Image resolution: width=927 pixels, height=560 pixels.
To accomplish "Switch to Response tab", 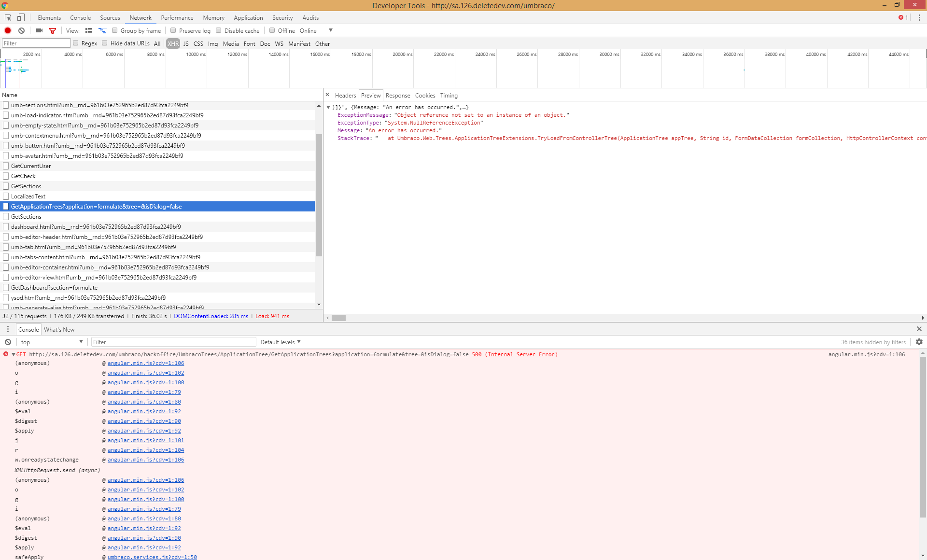I will 398,96.
